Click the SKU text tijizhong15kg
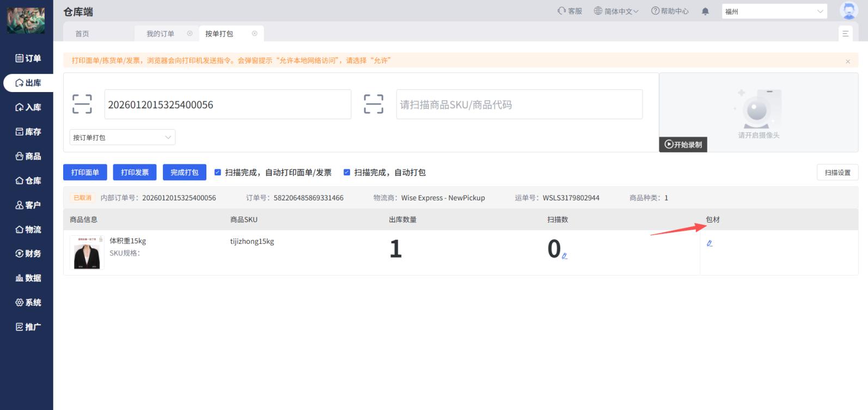This screenshot has width=868, height=410. coord(252,241)
